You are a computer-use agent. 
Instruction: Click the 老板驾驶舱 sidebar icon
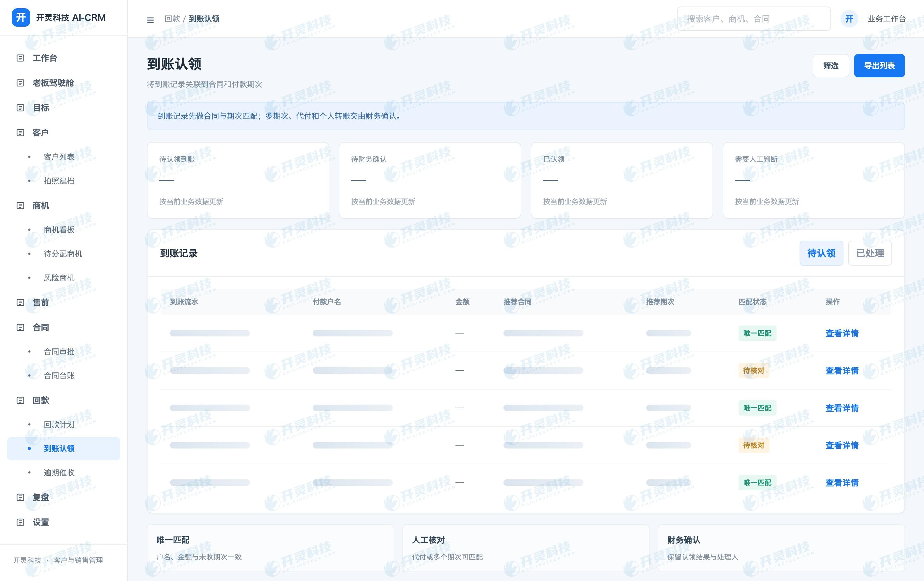pos(21,83)
